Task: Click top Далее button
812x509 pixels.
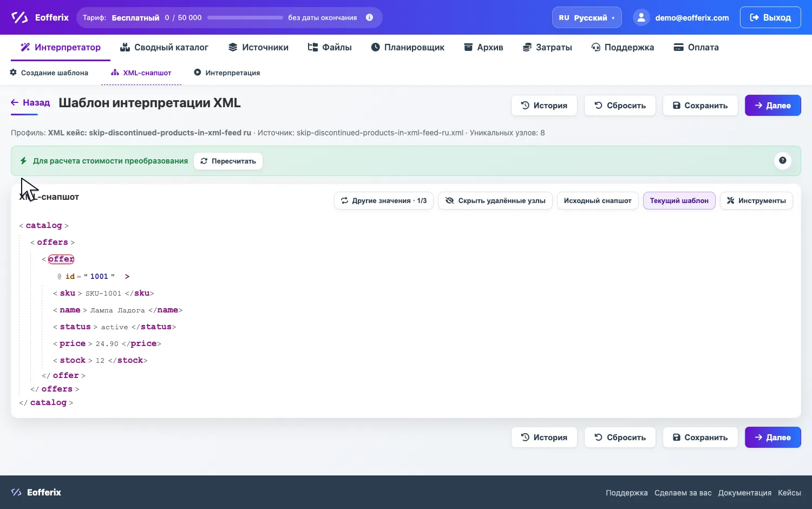Action: click(x=772, y=106)
